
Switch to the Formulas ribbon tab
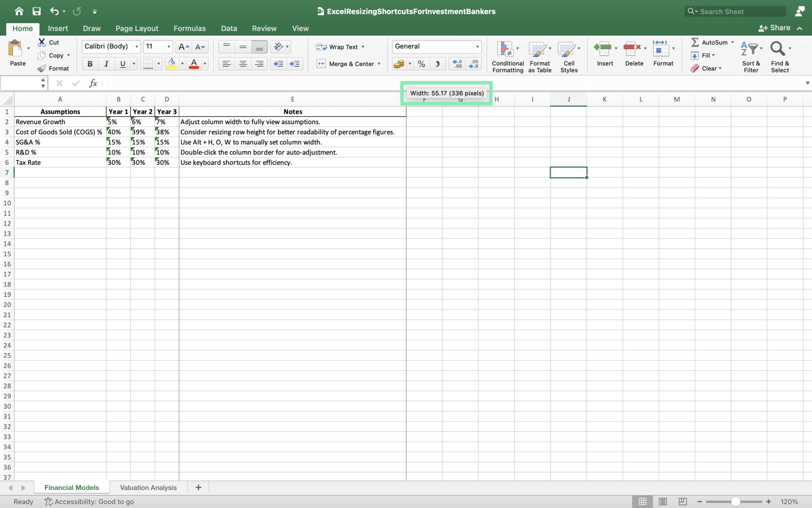189,28
